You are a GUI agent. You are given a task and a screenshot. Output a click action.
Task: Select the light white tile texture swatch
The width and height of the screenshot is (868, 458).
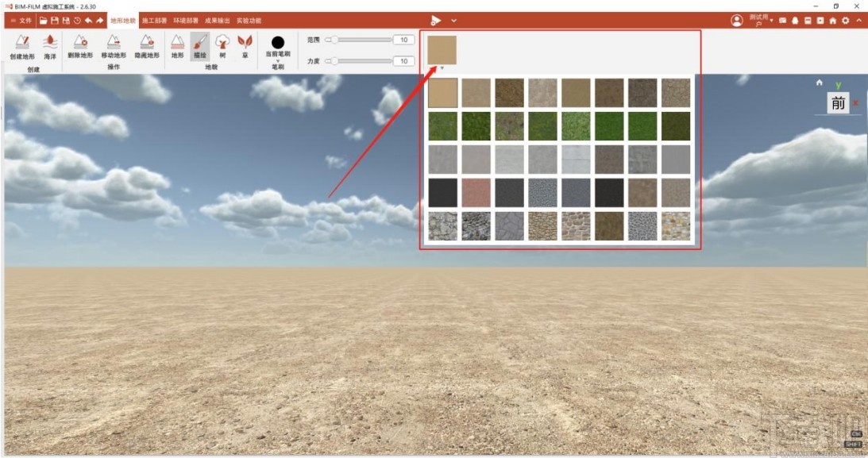tap(576, 160)
